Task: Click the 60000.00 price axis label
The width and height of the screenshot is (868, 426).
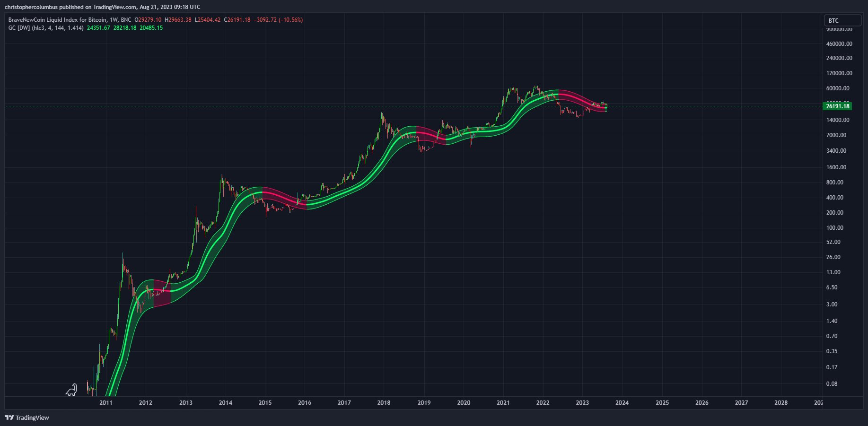Action: pos(838,88)
